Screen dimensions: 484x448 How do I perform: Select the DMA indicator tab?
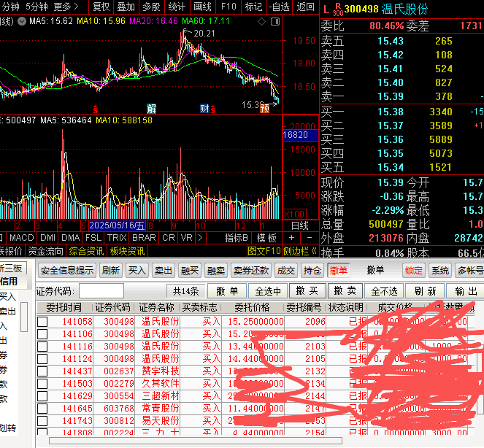click(x=70, y=238)
